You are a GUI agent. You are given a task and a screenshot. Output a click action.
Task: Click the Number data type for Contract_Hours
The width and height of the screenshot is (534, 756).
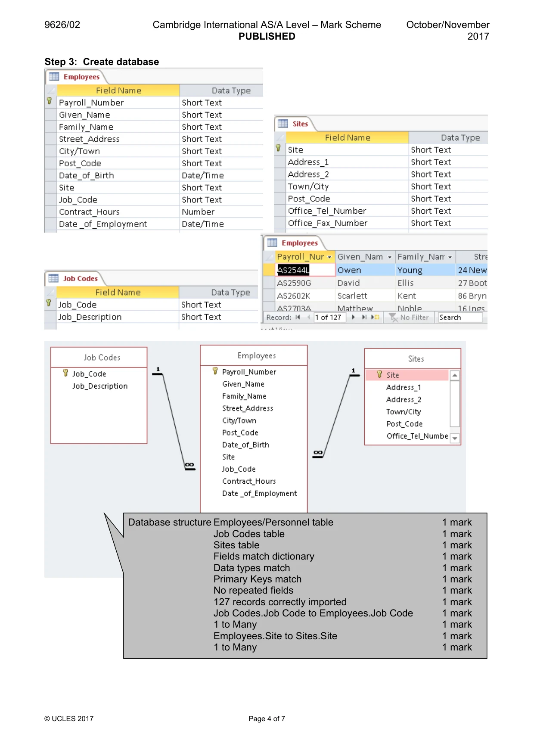[198, 212]
